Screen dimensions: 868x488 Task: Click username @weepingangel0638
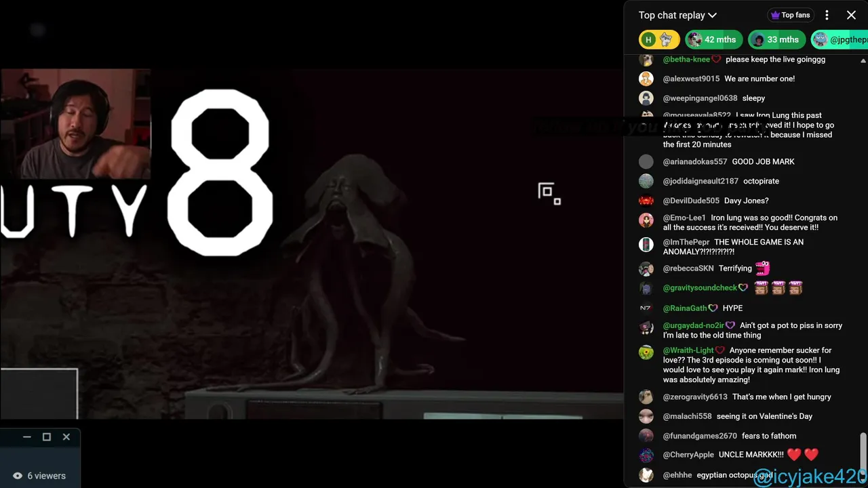700,98
